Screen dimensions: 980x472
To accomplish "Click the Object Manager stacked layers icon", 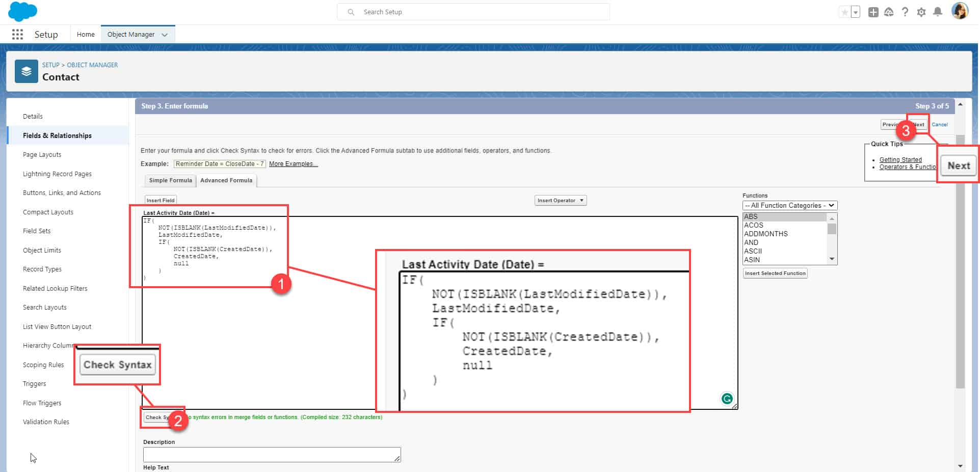I will tap(27, 71).
